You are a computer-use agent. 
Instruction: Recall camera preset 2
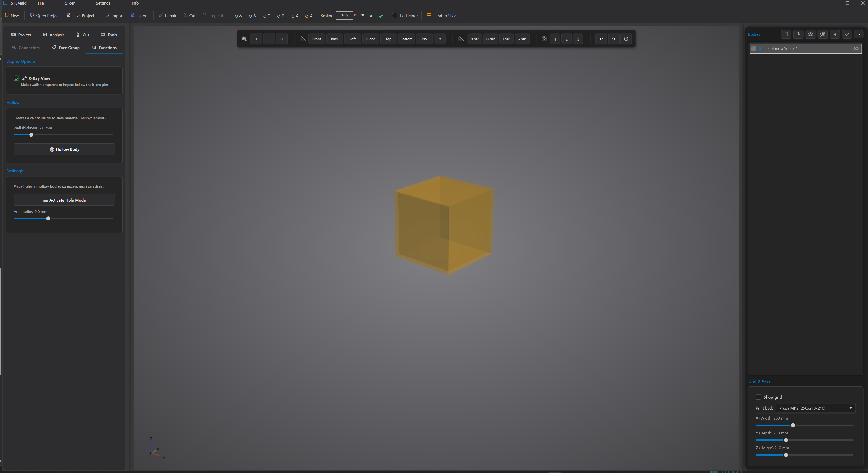pyautogui.click(x=566, y=39)
